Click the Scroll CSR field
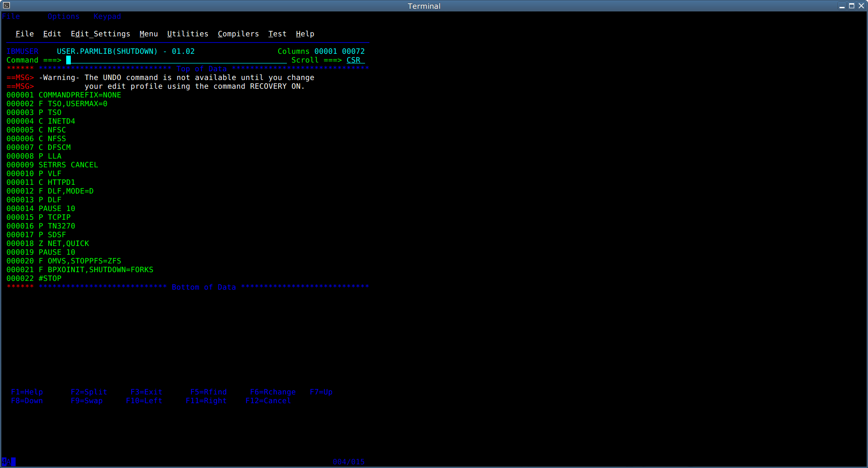868x468 pixels. coord(355,60)
